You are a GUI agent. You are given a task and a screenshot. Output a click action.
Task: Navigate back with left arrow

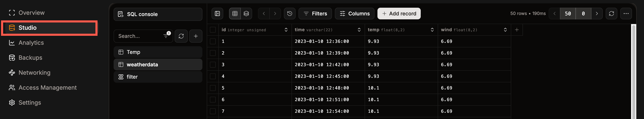coord(264,14)
